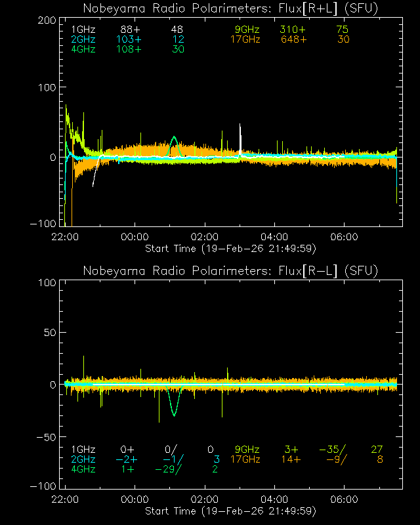The image size is (420, 525).
Task: Click the 648+ value in upper legend
Action: (292, 40)
